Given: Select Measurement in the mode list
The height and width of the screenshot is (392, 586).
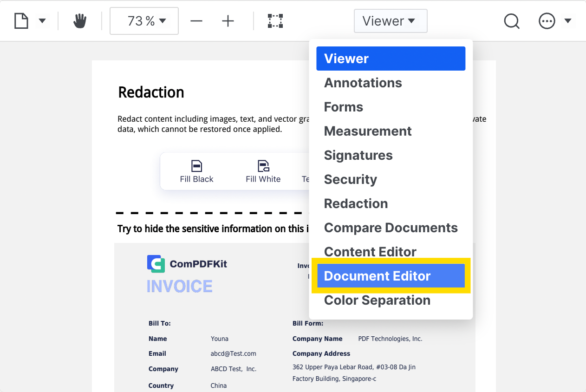Looking at the screenshot, I should (367, 131).
